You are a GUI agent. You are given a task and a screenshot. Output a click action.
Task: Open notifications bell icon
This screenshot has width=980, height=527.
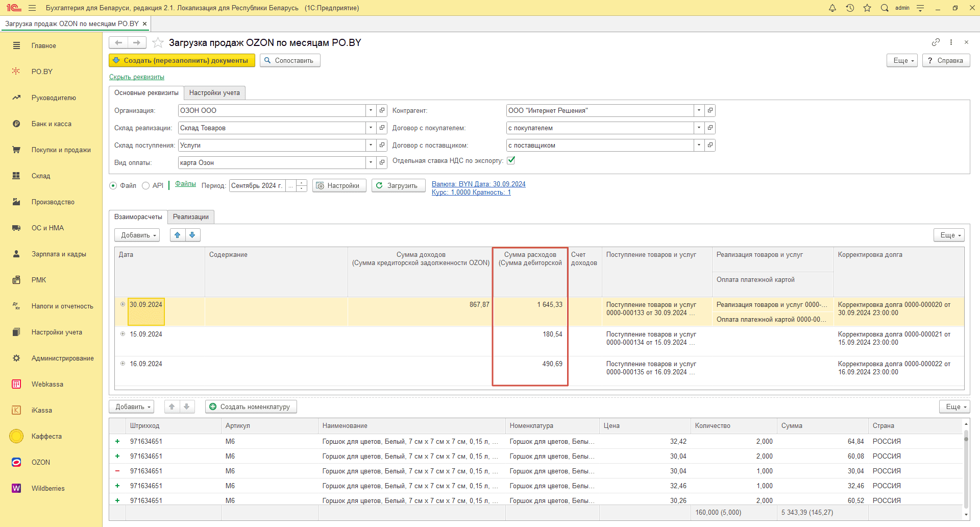(x=832, y=8)
